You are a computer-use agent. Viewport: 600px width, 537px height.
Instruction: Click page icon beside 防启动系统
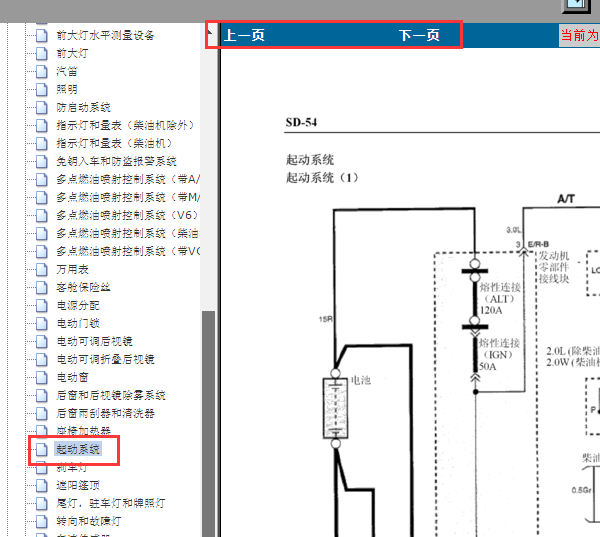42,107
